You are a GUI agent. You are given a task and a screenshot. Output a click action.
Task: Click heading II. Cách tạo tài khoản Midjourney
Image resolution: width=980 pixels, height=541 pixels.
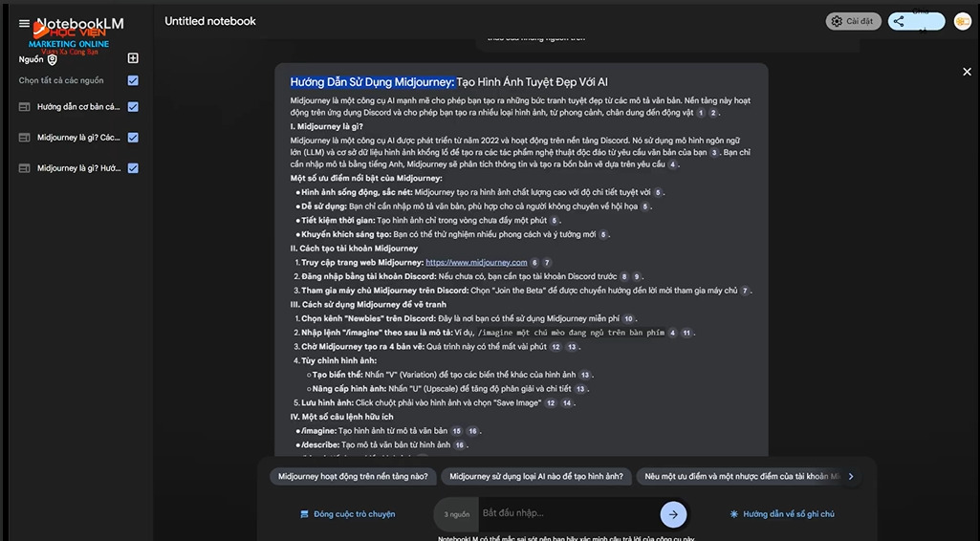[x=354, y=249]
